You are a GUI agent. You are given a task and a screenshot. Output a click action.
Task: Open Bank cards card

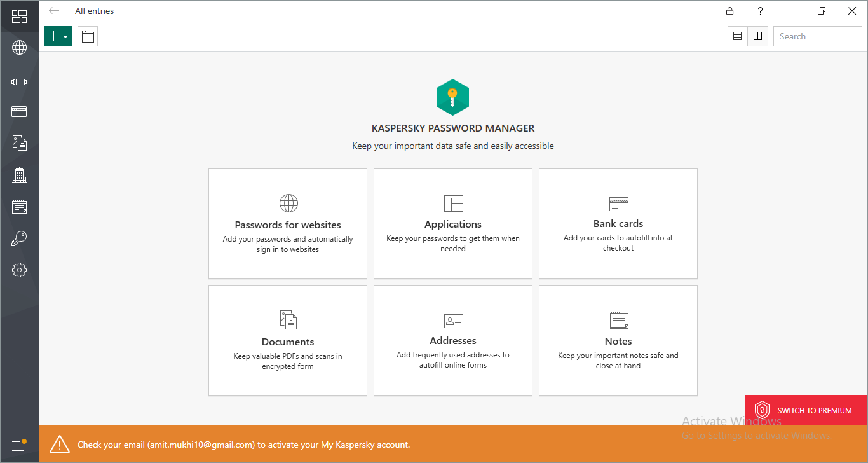coord(618,223)
